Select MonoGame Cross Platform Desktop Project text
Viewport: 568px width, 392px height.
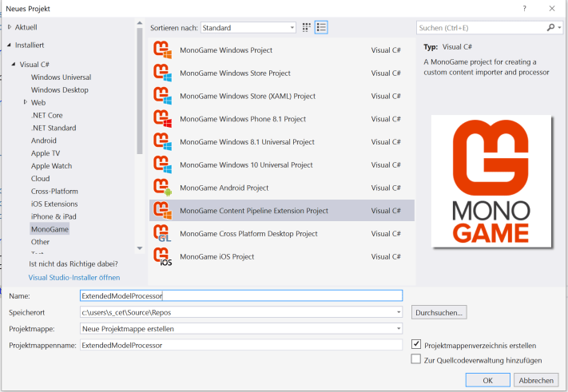point(248,233)
